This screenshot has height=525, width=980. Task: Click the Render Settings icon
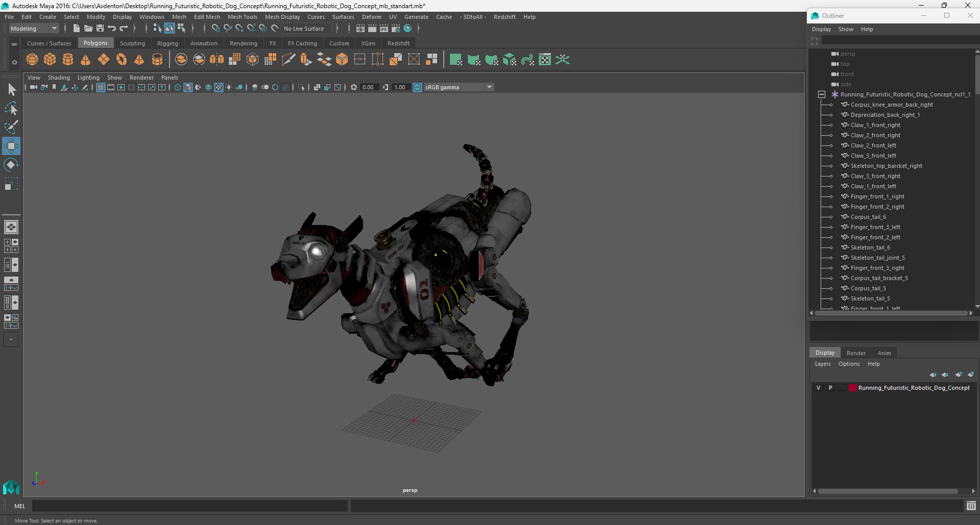(x=396, y=29)
